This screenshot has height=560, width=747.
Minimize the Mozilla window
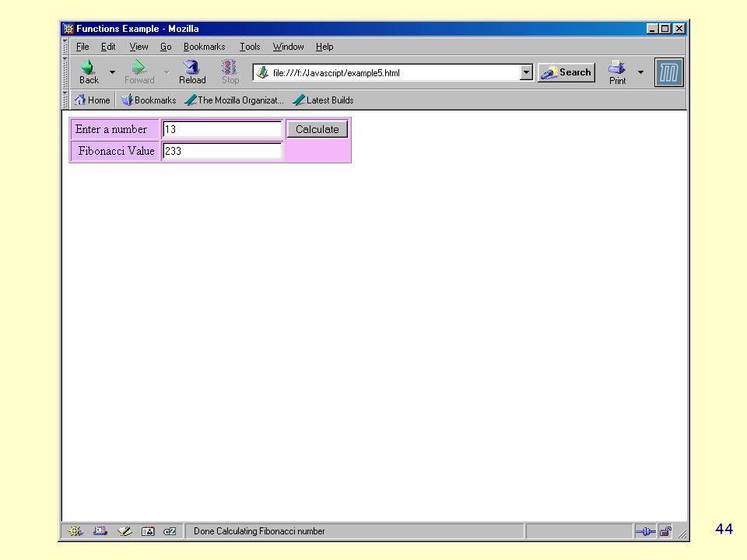(652, 29)
